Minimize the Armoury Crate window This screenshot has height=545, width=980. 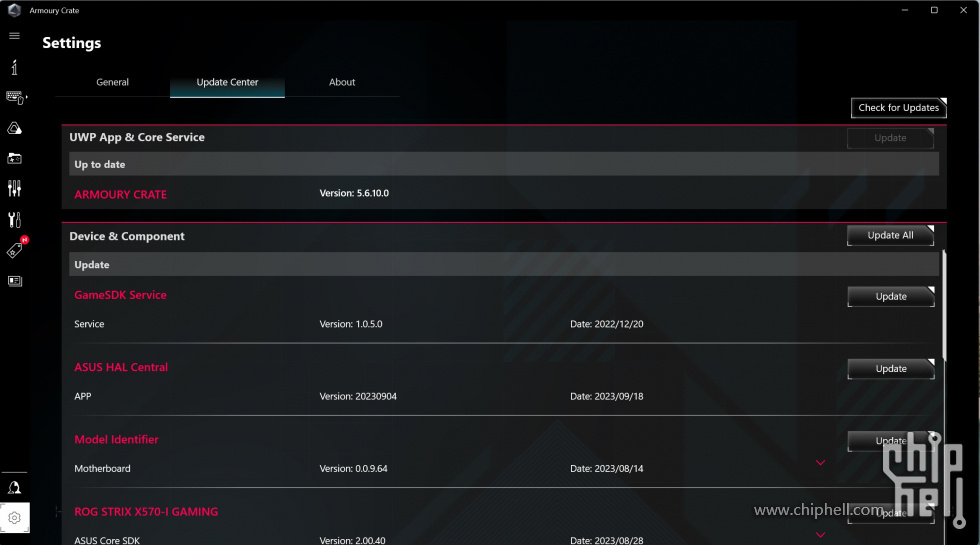(x=904, y=10)
